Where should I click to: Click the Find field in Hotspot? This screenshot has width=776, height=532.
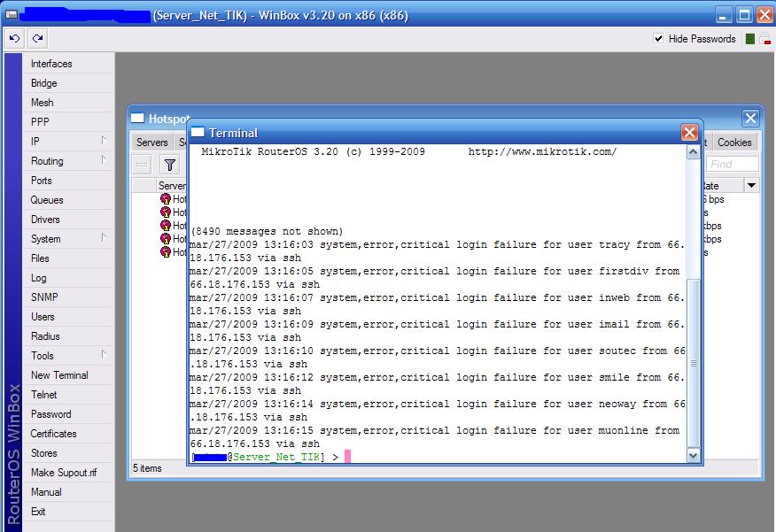pyautogui.click(x=732, y=164)
